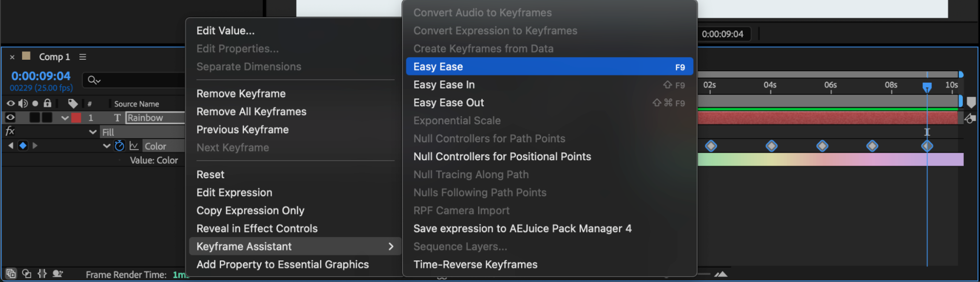980x282 pixels.
Task: Open the Comp 1 panel menu
Action: 83,57
